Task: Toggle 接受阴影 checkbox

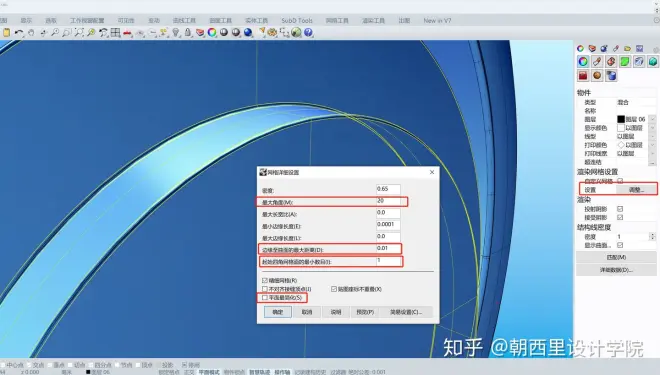Action: [620, 218]
